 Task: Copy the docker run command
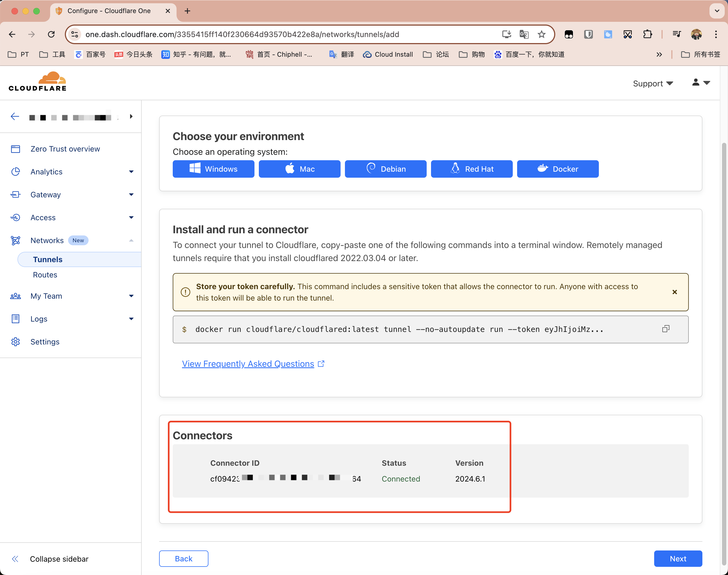(666, 329)
